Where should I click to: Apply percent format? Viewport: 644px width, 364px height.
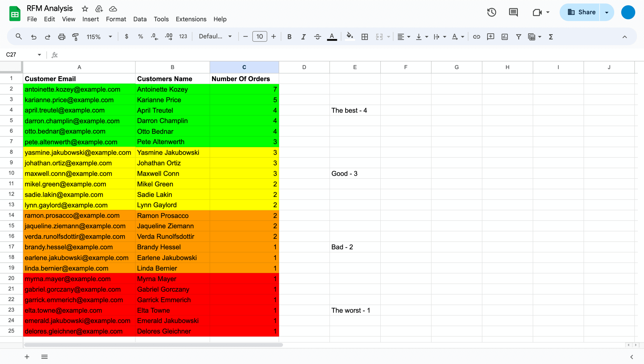[x=140, y=37]
